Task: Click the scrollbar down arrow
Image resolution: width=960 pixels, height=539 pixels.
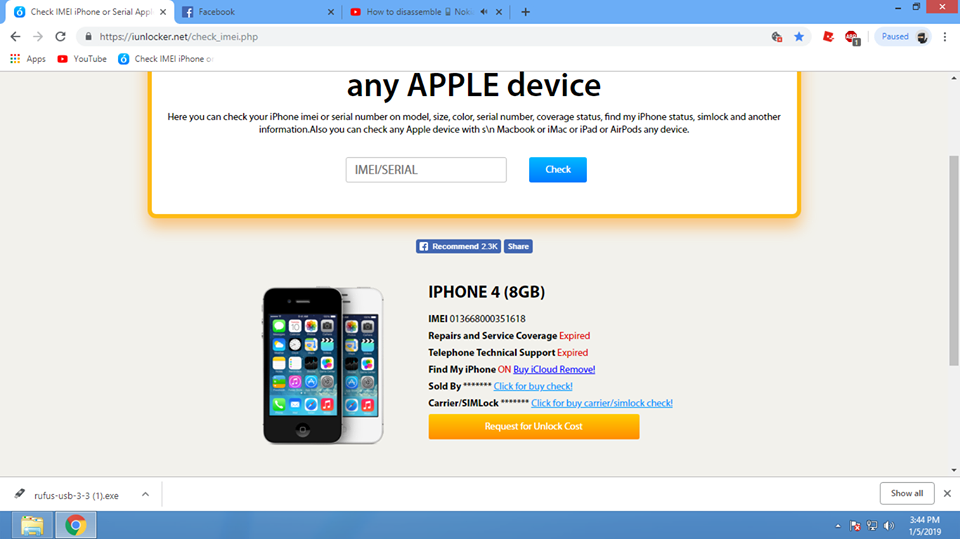Action: (x=954, y=470)
